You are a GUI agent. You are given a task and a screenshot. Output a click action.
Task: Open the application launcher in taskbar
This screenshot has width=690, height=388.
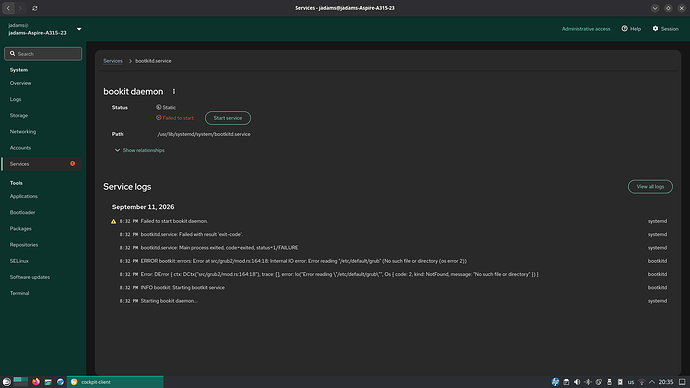[6, 382]
